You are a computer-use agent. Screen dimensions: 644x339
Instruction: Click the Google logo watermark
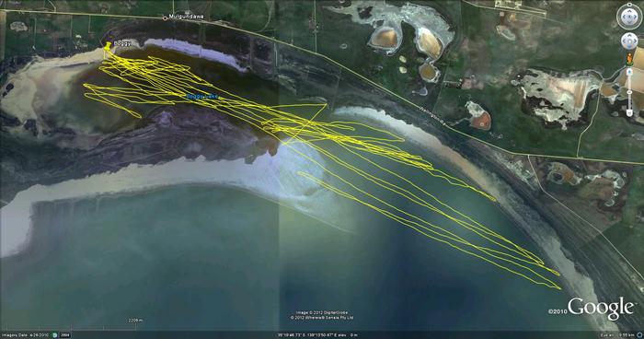[x=601, y=308]
